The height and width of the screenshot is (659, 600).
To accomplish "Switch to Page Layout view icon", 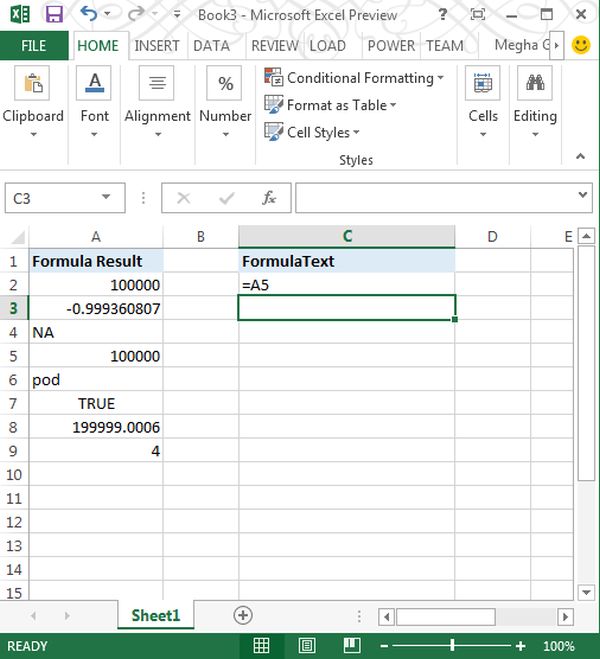I will click(307, 646).
